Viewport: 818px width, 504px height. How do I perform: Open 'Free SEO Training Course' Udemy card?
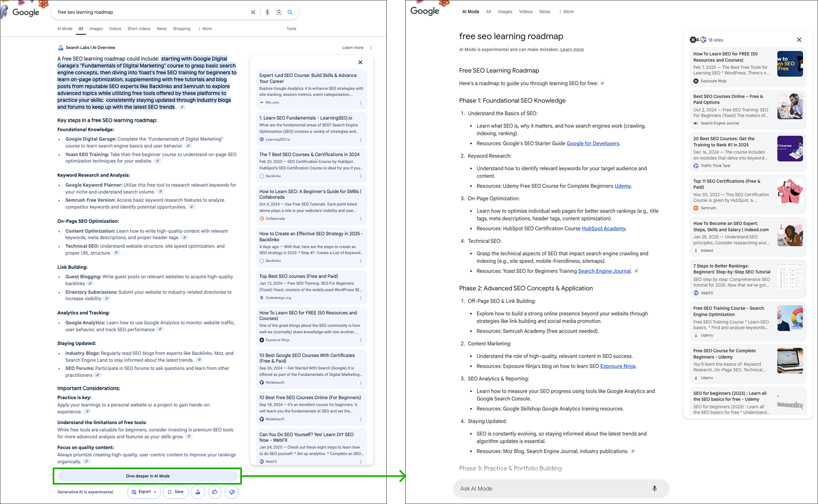748,321
